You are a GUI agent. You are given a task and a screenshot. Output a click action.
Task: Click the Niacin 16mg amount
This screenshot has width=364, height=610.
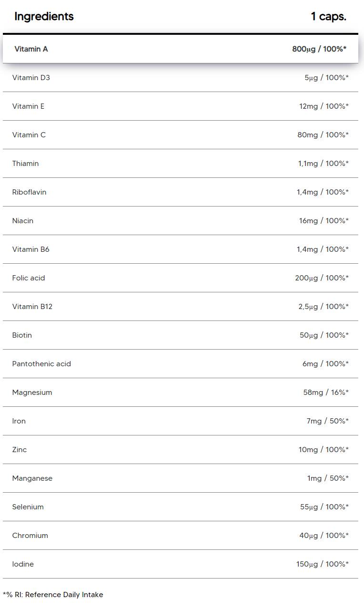(324, 220)
